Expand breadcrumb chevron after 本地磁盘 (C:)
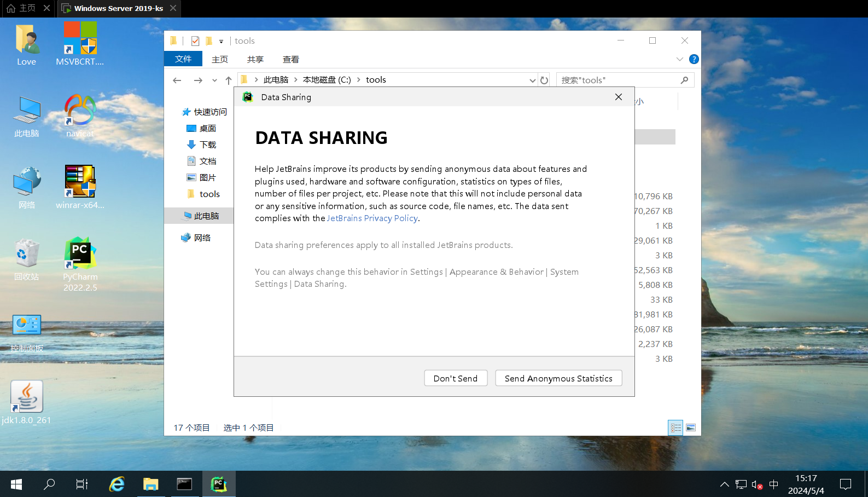868x497 pixels. [359, 80]
